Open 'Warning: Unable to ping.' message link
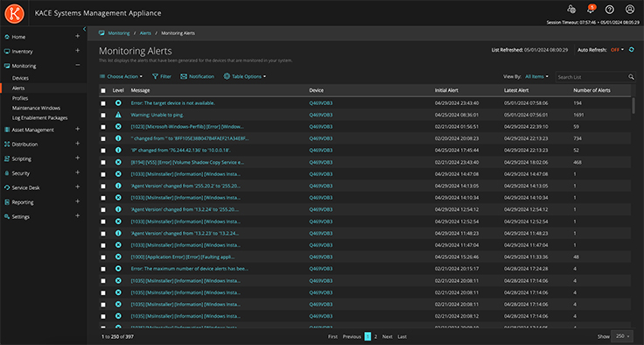644x345 pixels. point(157,115)
